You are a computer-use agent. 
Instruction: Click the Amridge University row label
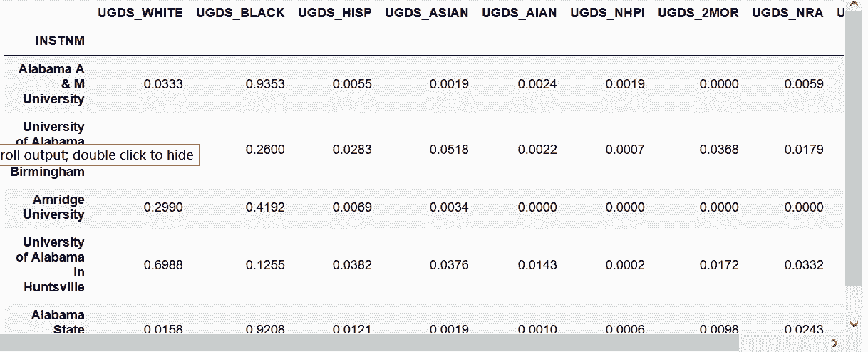[53, 207]
